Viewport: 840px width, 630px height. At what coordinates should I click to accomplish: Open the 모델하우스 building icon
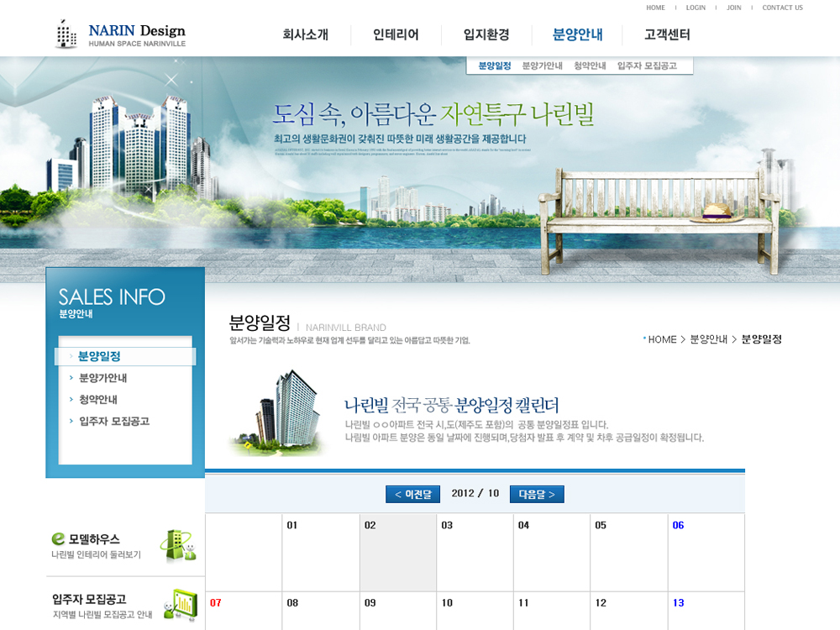click(x=177, y=545)
